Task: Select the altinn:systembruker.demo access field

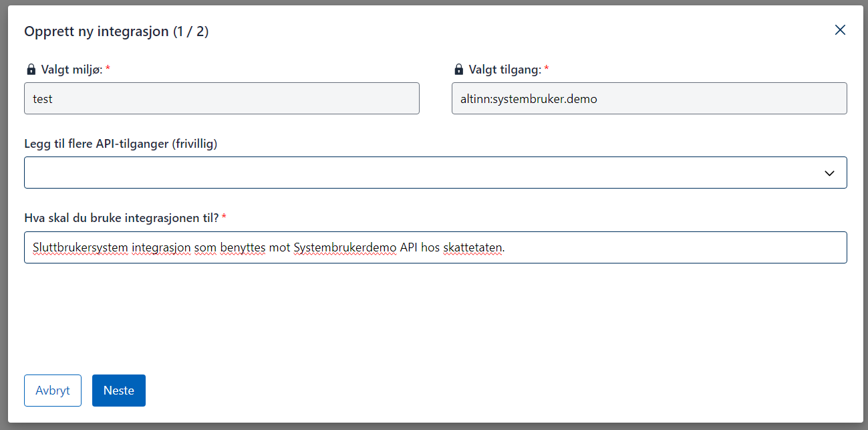Action: tap(649, 99)
